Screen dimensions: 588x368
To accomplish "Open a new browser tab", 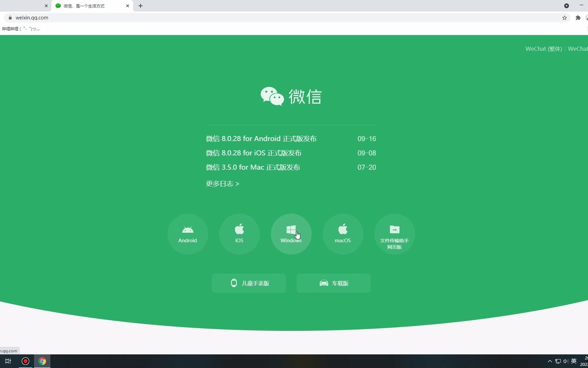I will click(141, 6).
